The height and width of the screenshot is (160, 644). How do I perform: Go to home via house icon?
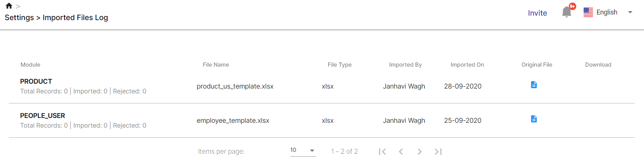click(9, 6)
